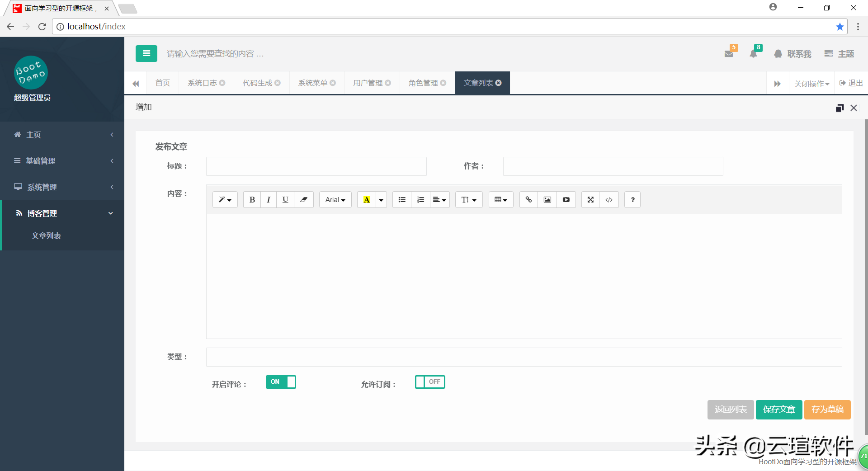The image size is (868, 471).
Task: Expand the 基础管理 sidebar menu
Action: point(62,161)
